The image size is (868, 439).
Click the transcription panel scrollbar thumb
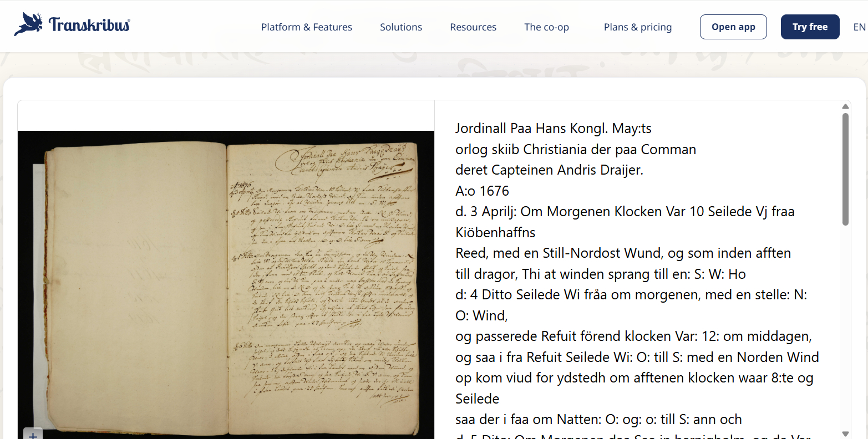845,169
